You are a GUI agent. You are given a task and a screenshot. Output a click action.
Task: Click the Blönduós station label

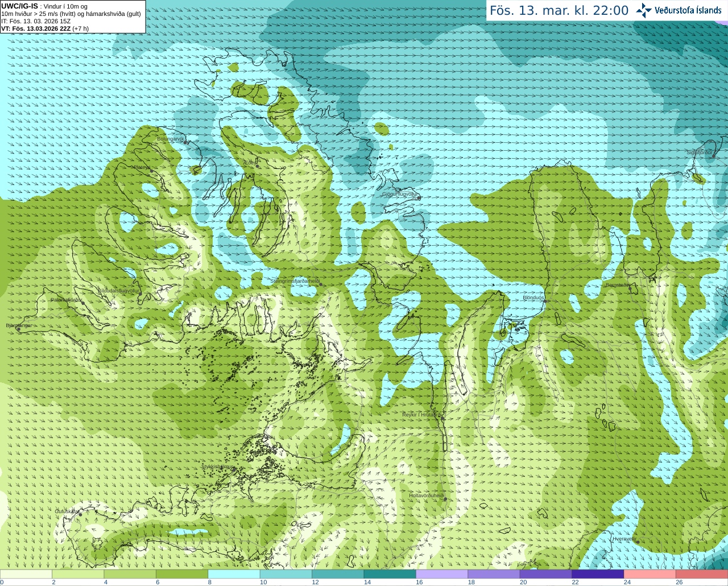[533, 298]
